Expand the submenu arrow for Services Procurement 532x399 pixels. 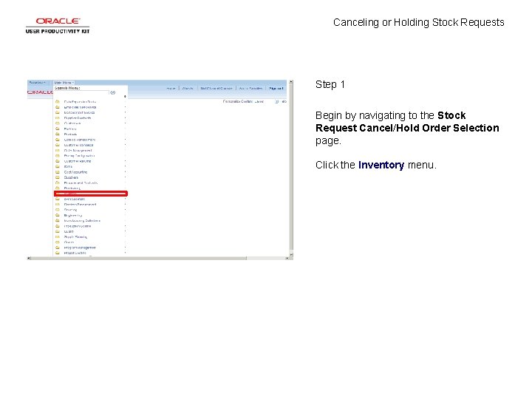(125, 204)
